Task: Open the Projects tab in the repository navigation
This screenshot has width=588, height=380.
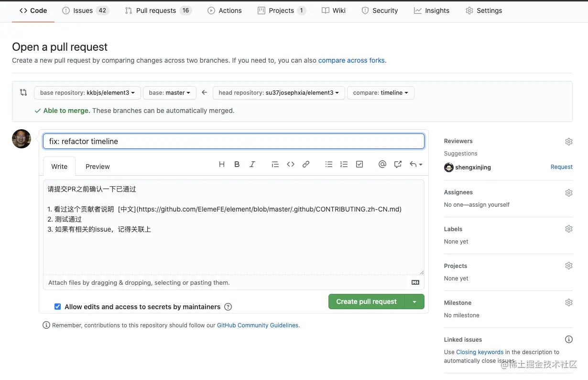Action: point(282,11)
